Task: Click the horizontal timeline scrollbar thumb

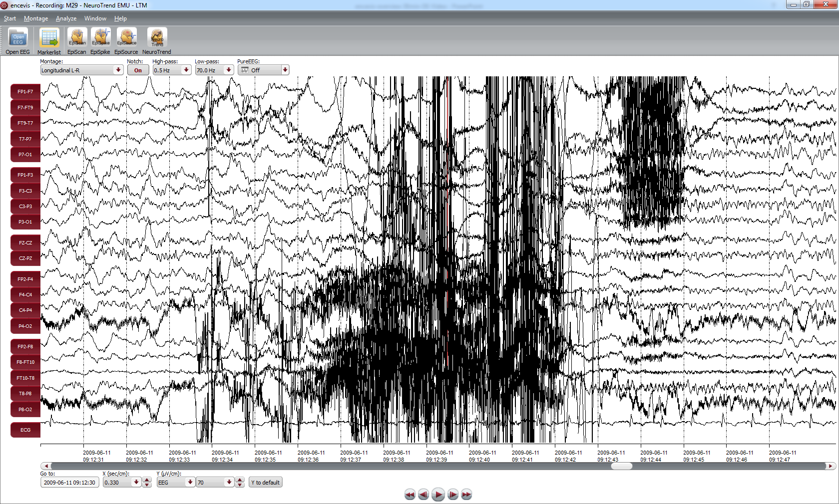Action: [622, 466]
